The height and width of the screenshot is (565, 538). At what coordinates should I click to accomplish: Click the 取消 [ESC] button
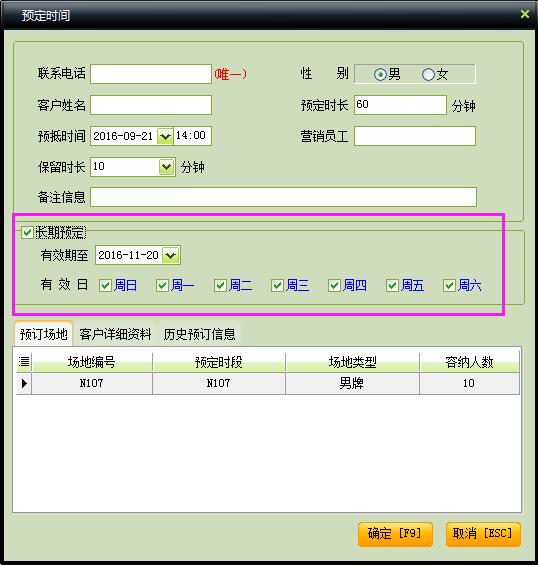[483, 534]
